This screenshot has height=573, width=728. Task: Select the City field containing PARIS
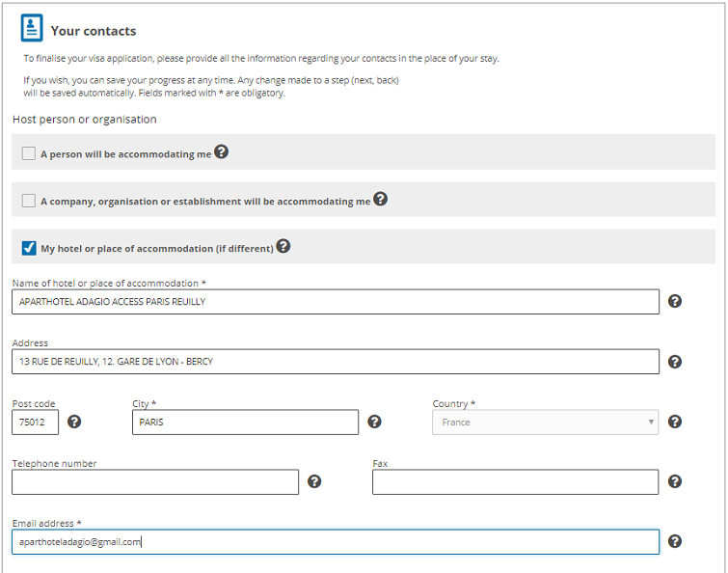coord(245,423)
